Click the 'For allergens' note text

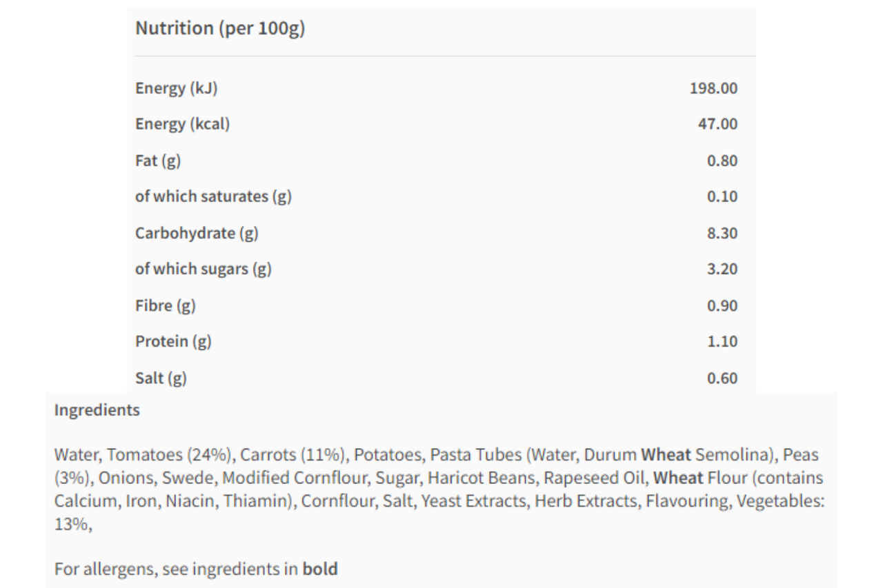[x=196, y=569]
